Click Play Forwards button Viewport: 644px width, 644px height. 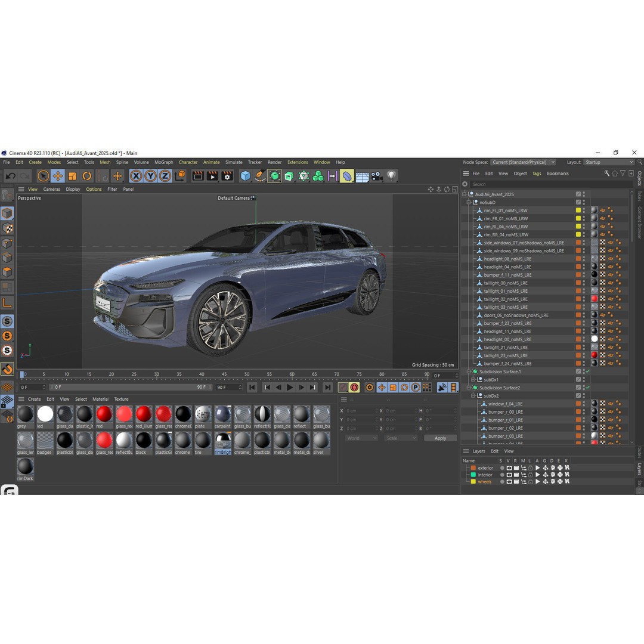290,388
